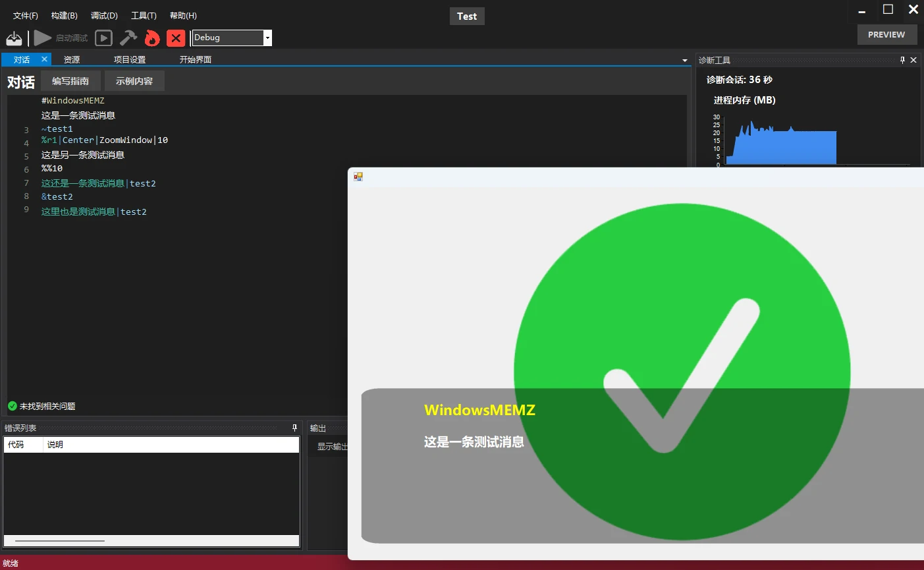The width and height of the screenshot is (924, 570).
Task: Maximize the main application window
Action: [888, 10]
